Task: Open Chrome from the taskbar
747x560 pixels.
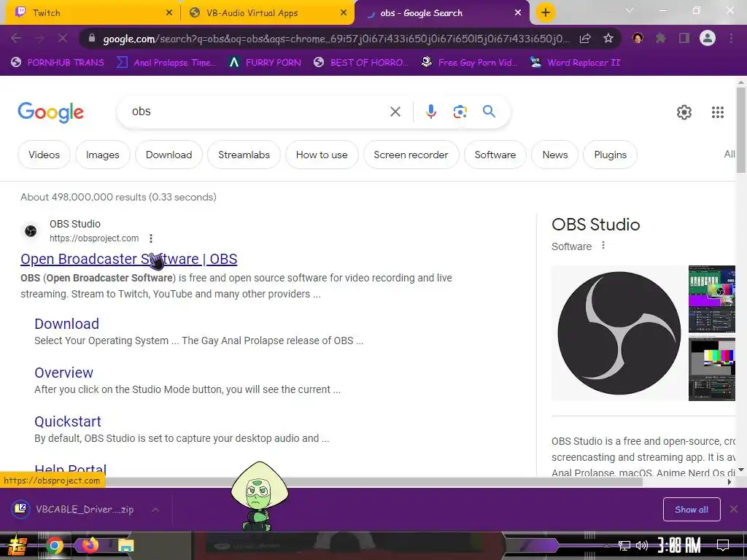Action: (x=54, y=545)
